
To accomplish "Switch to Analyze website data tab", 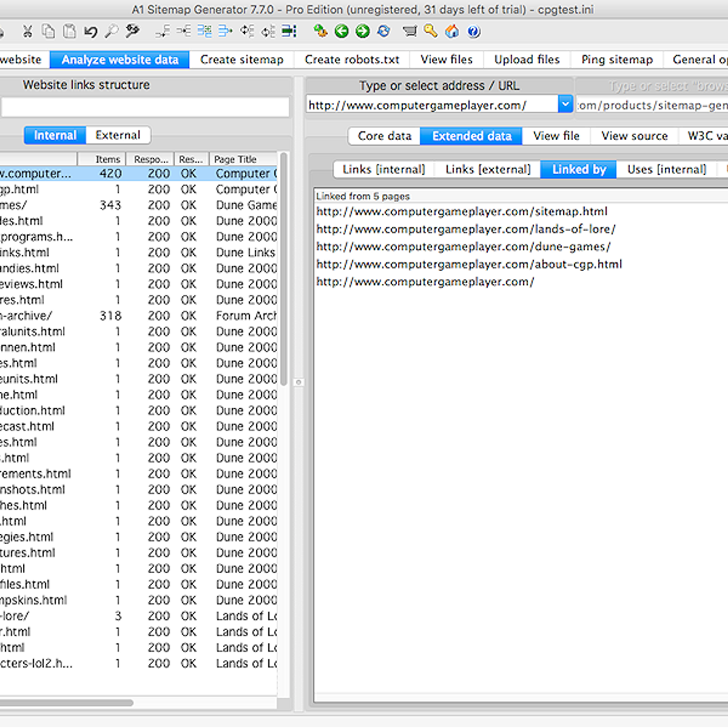I will (x=120, y=60).
